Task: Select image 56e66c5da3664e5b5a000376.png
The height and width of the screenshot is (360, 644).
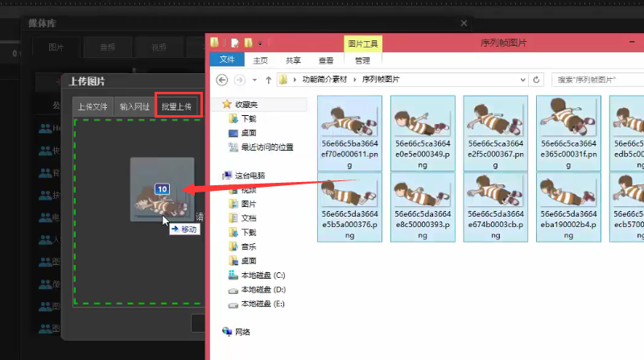Action: 349,207
